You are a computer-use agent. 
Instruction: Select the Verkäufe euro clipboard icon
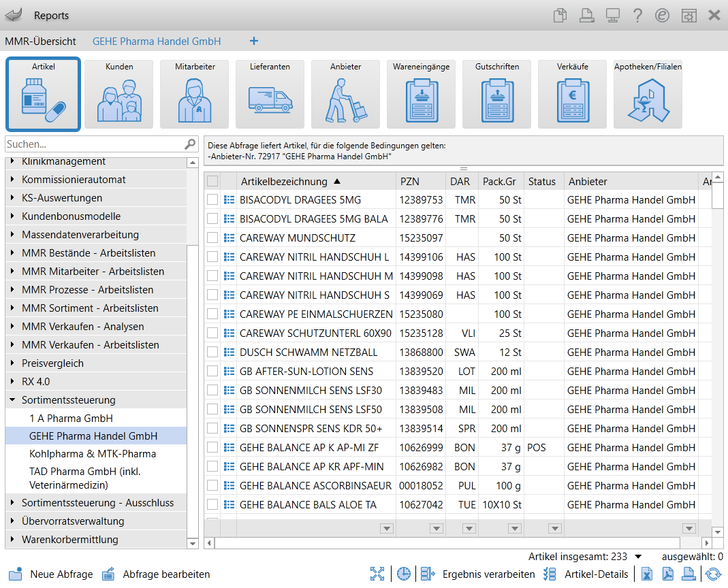point(573,94)
